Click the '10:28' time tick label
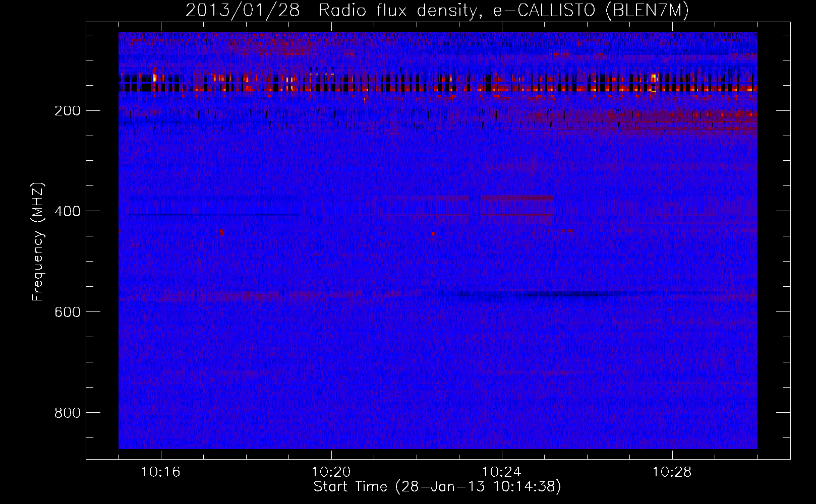 coord(672,472)
